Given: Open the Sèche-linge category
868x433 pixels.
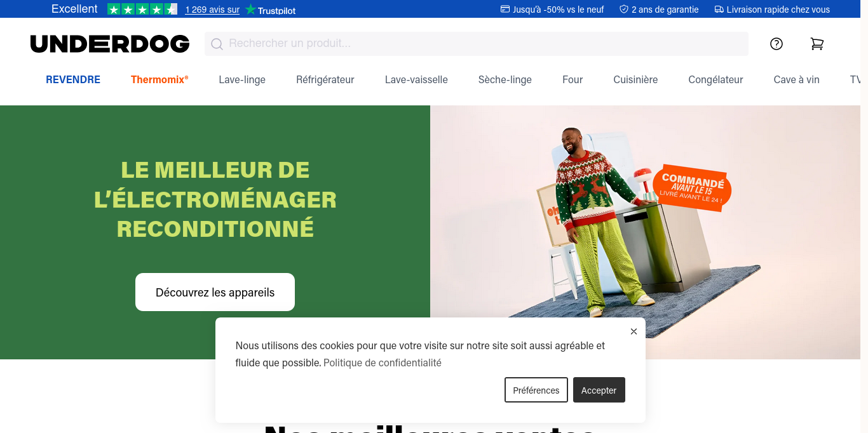Looking at the screenshot, I should click(505, 79).
